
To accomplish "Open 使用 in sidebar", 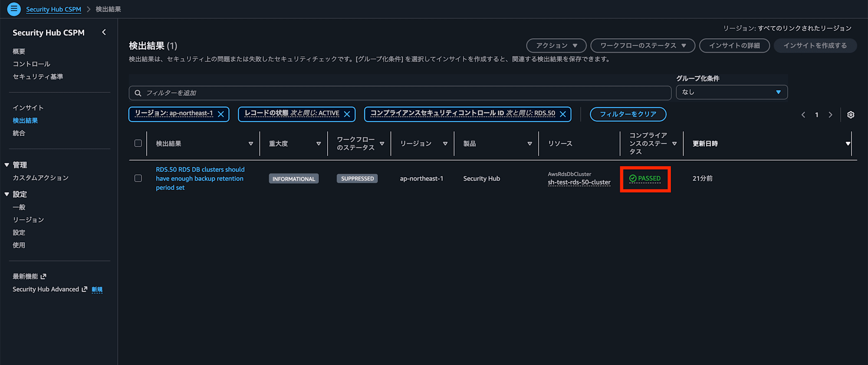I will 19,245.
